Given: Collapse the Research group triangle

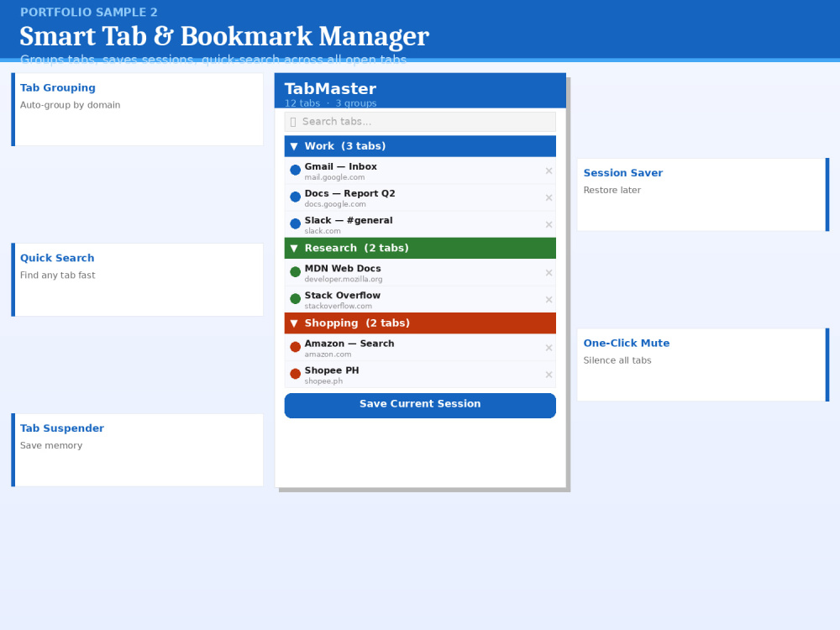Looking at the screenshot, I should [293, 248].
